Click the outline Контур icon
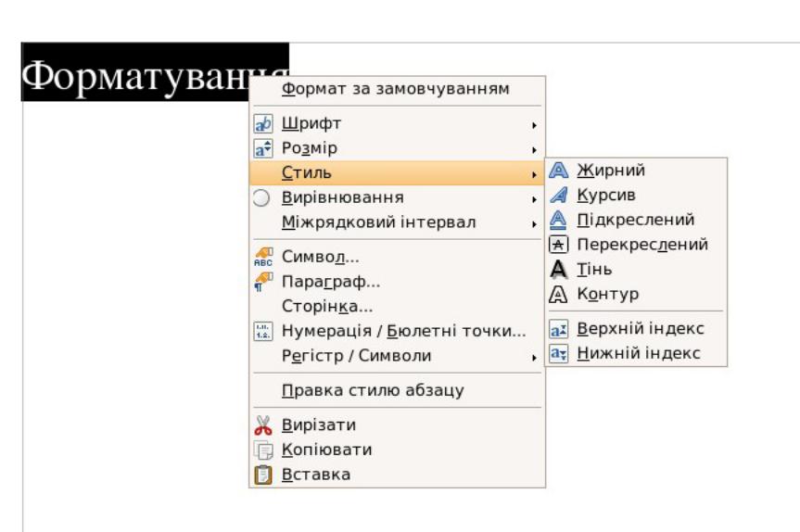The height and width of the screenshot is (532, 800). (558, 295)
